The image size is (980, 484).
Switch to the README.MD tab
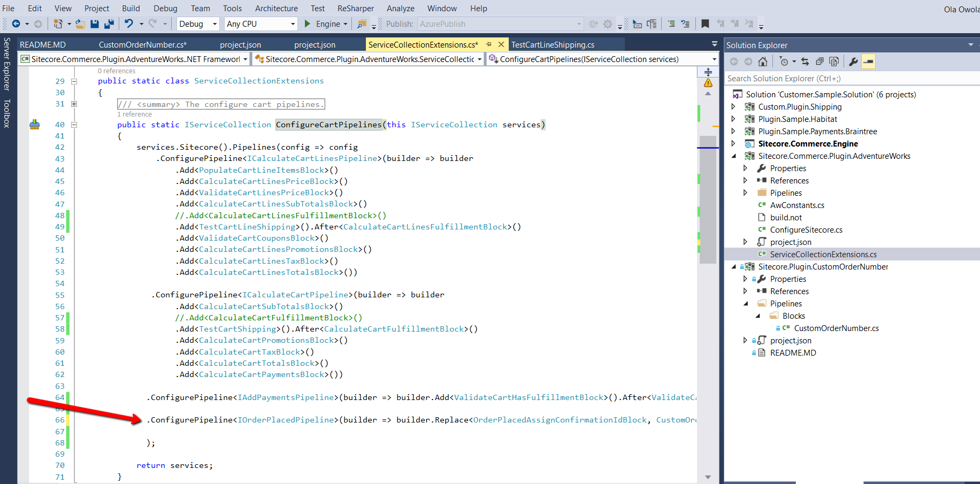[x=43, y=44]
